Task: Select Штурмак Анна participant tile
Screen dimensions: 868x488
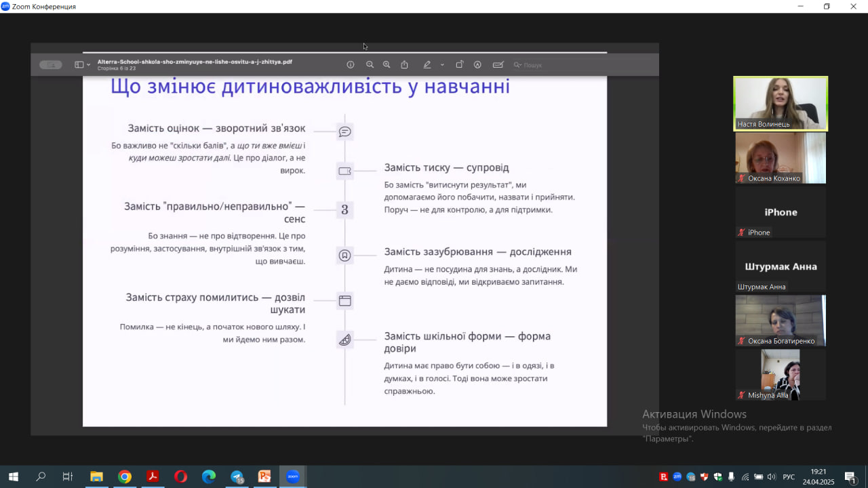Action: point(781,266)
